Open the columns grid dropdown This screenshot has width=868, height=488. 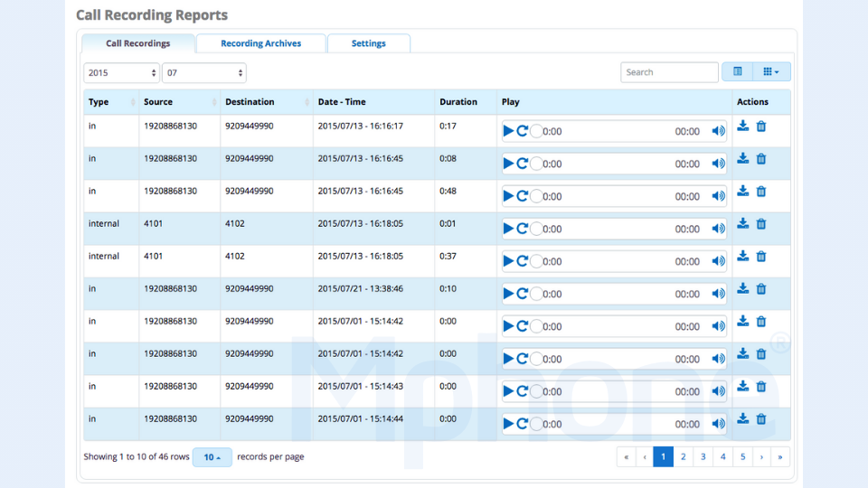click(771, 72)
